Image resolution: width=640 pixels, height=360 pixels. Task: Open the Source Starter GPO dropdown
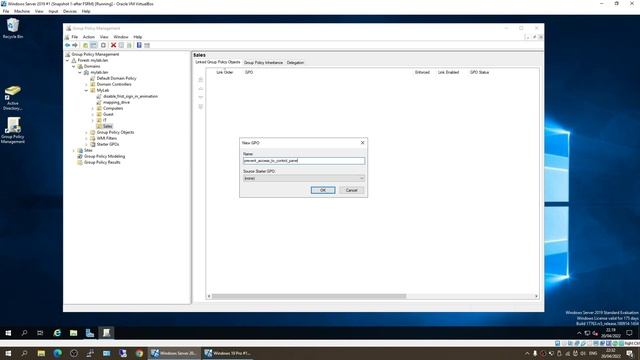point(362,178)
